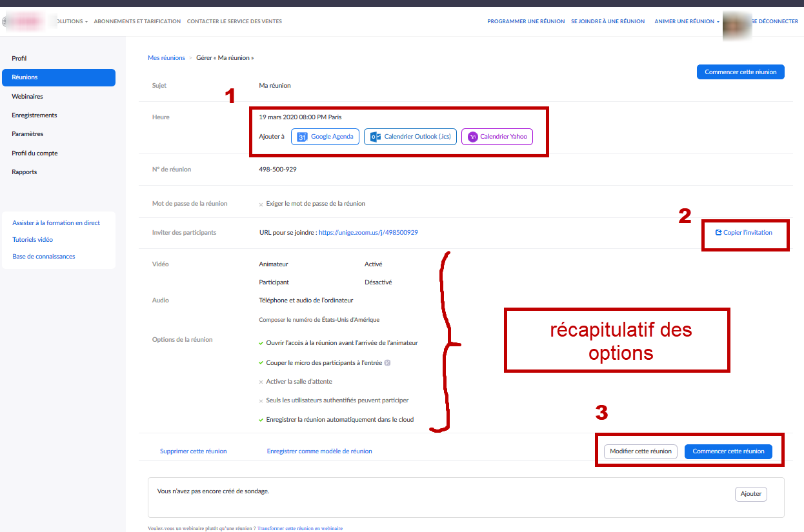Click the bottom Commencer cette réunion button
Screen dimensions: 804x532
[x=729, y=451]
